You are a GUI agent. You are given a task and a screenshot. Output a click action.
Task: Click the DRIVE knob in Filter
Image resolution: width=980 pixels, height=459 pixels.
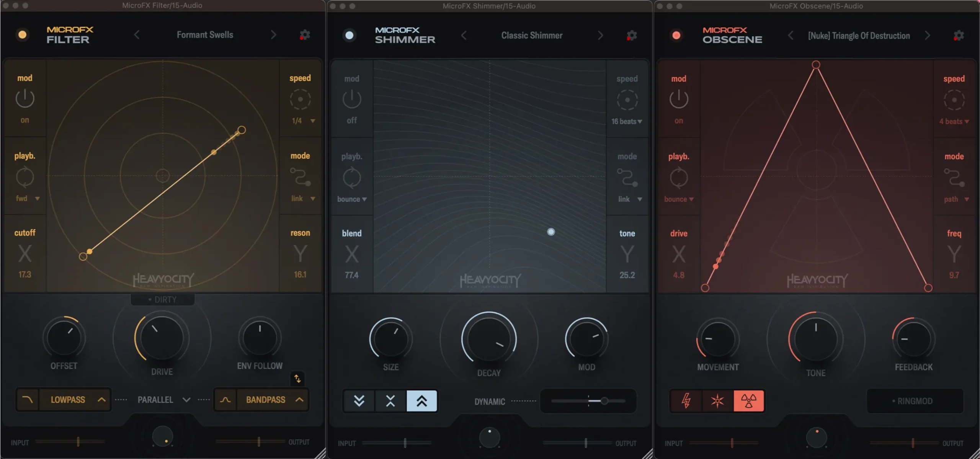[162, 338]
